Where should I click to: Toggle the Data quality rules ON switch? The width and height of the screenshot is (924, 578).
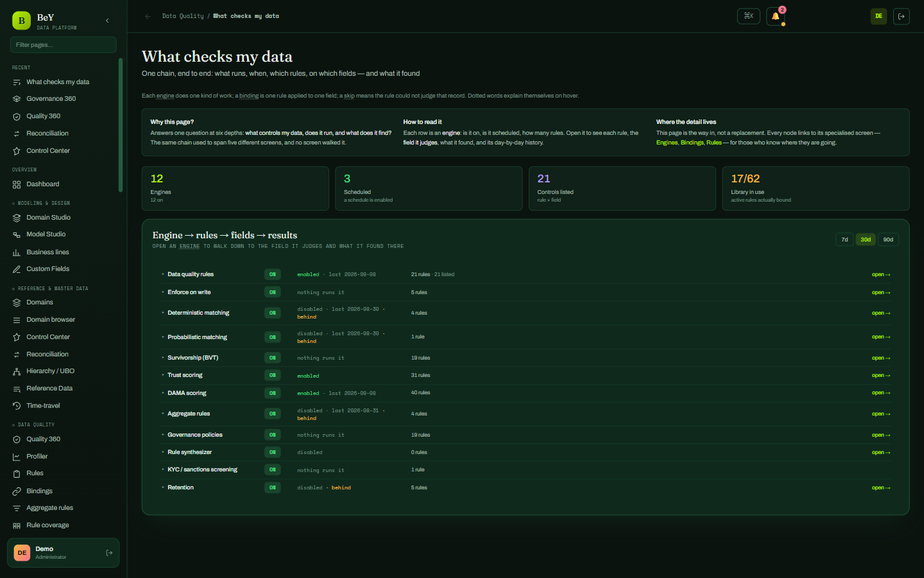273,274
